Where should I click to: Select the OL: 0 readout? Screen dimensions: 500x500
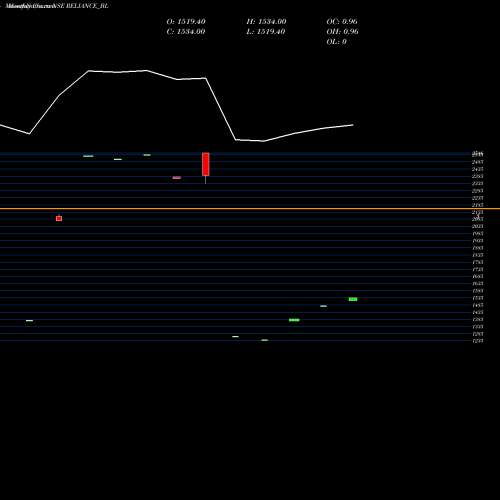tap(336, 42)
